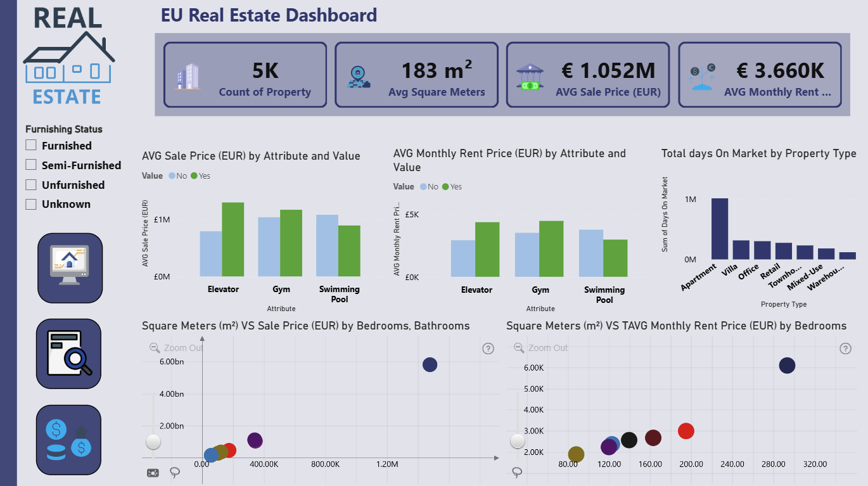Select the Apartment bar in Days On Market chart

coord(720,229)
